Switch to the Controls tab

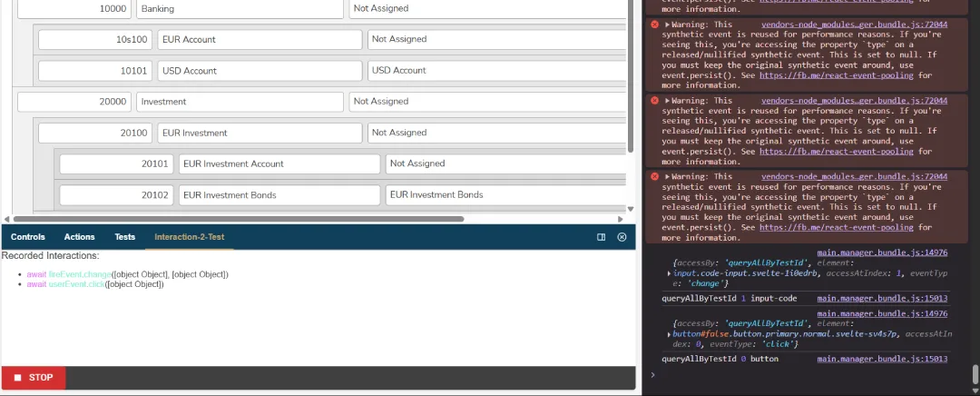tap(28, 237)
